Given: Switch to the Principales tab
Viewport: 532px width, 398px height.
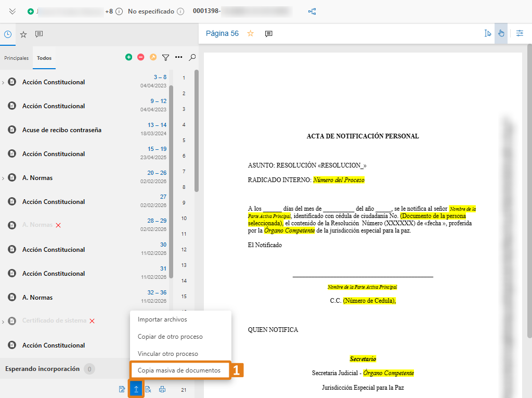Looking at the screenshot, I should tap(16, 58).
